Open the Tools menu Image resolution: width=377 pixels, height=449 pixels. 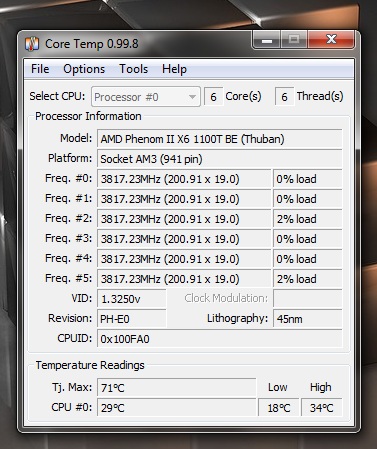pyautogui.click(x=133, y=69)
